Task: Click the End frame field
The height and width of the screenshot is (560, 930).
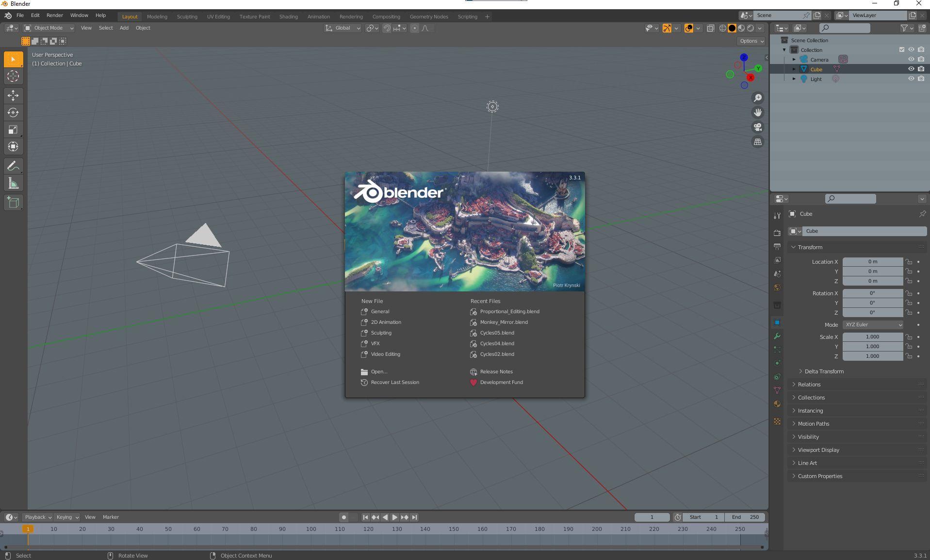Action: [745, 517]
